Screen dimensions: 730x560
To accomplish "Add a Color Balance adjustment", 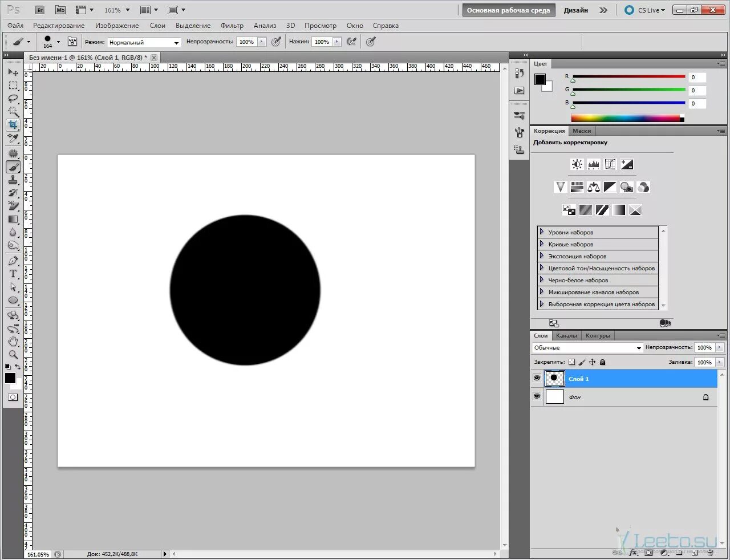I will (594, 187).
